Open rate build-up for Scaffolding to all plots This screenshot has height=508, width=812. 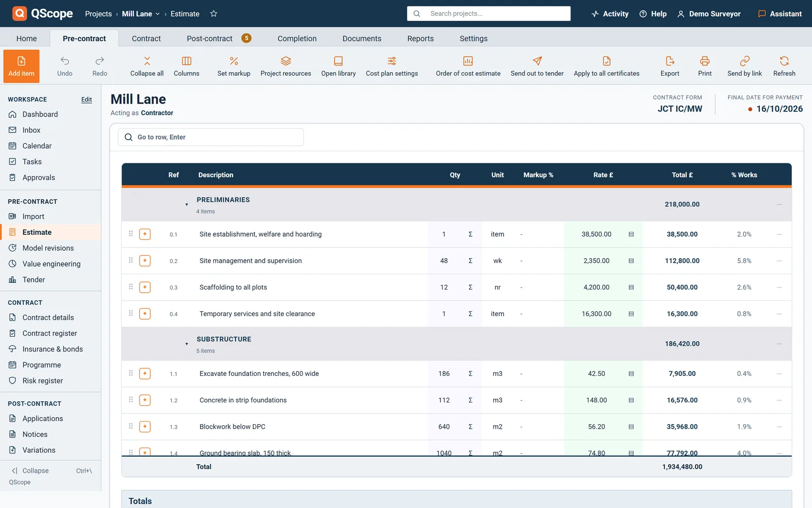coord(631,288)
